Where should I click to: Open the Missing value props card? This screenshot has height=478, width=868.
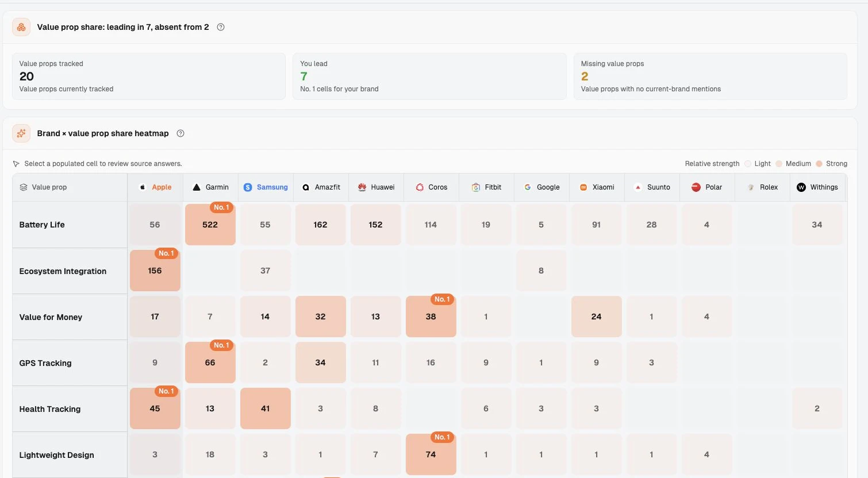(x=710, y=76)
